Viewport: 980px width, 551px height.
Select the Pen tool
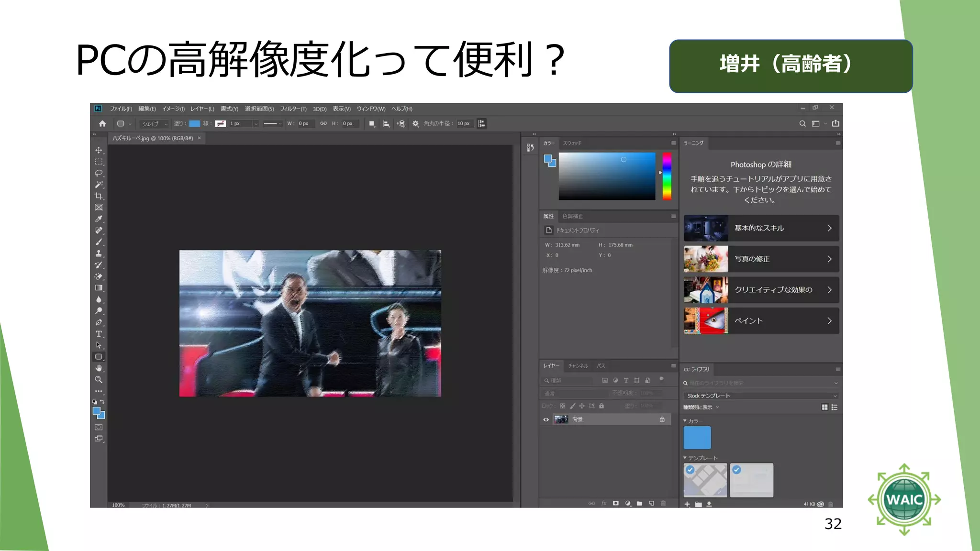99,322
